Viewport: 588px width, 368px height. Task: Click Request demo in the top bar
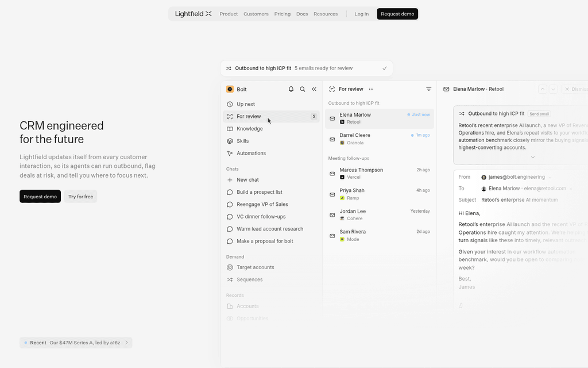[x=397, y=14]
